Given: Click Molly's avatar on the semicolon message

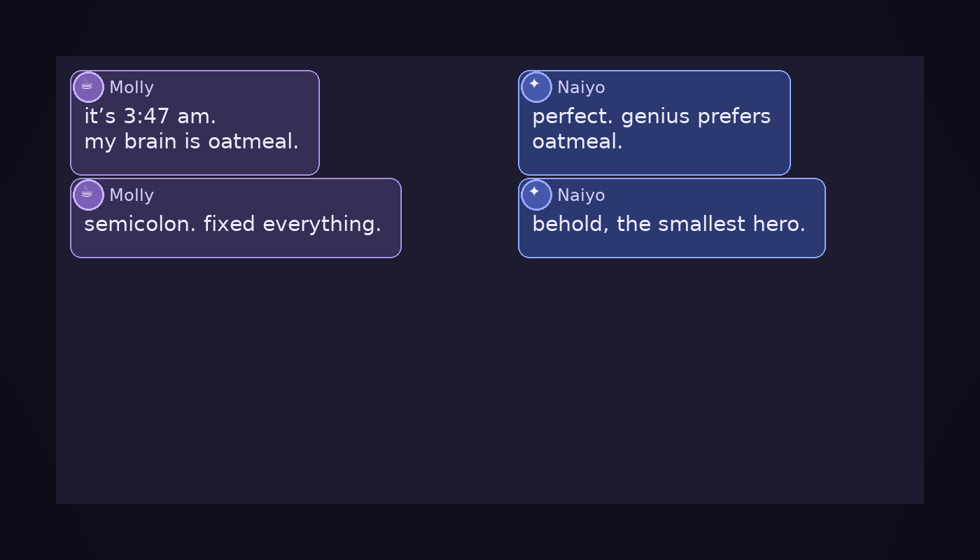Looking at the screenshot, I should [88, 195].
